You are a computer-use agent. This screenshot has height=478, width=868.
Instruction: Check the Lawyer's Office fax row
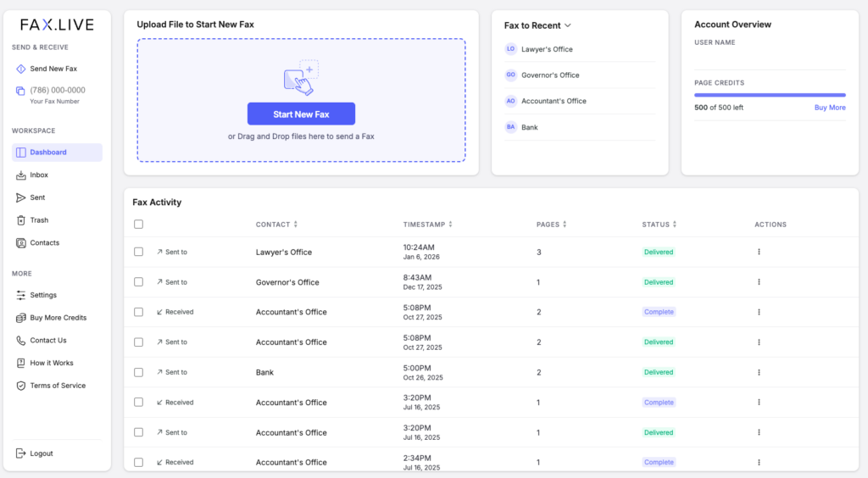pos(138,252)
